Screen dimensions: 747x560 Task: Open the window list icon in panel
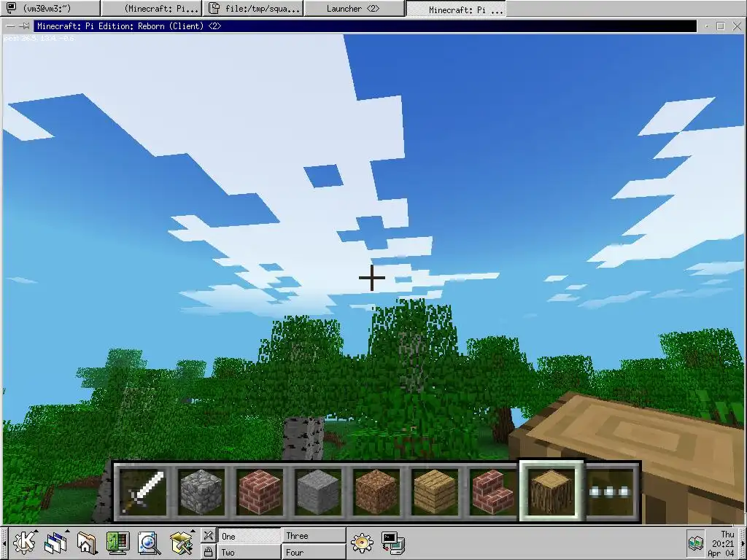coord(55,542)
